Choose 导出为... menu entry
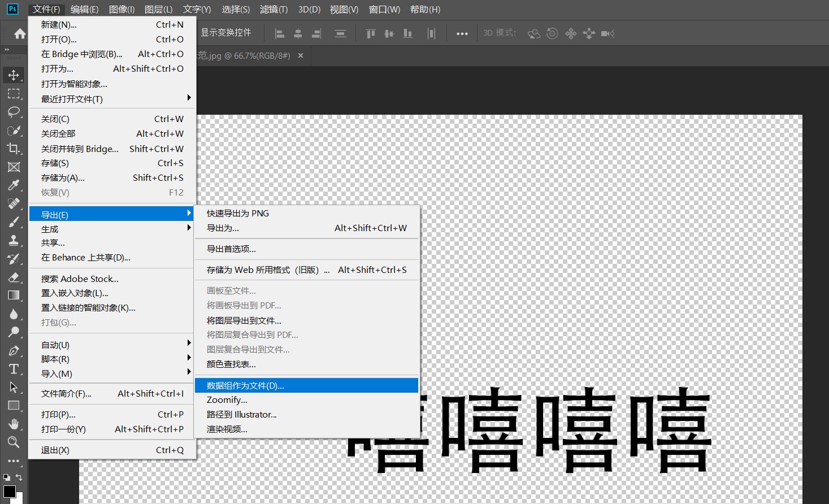829x504 pixels. click(307, 228)
